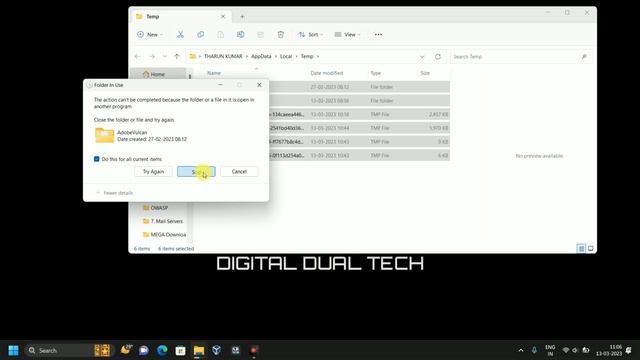
Task: Open VirtualBox cube icon on taskbar
Action: (x=217, y=350)
